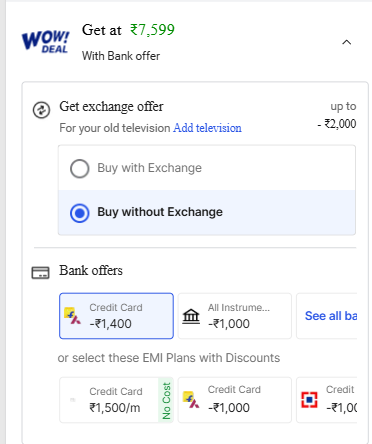
Task: Click the Flipkart Axis icon in -₹1,400 offer
Action: pos(72,316)
